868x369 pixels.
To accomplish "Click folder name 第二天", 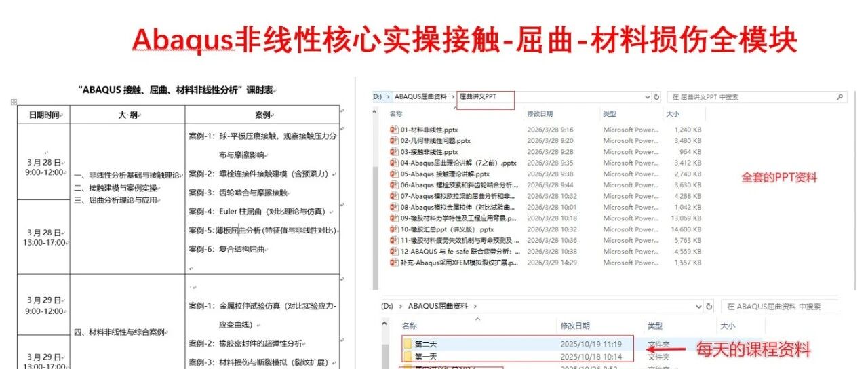I will tap(426, 344).
